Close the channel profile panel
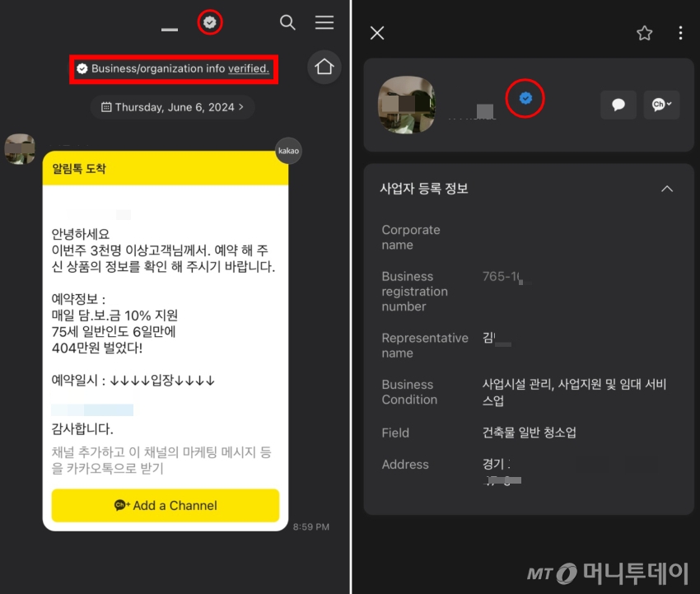The width and height of the screenshot is (700, 594). coord(377,33)
